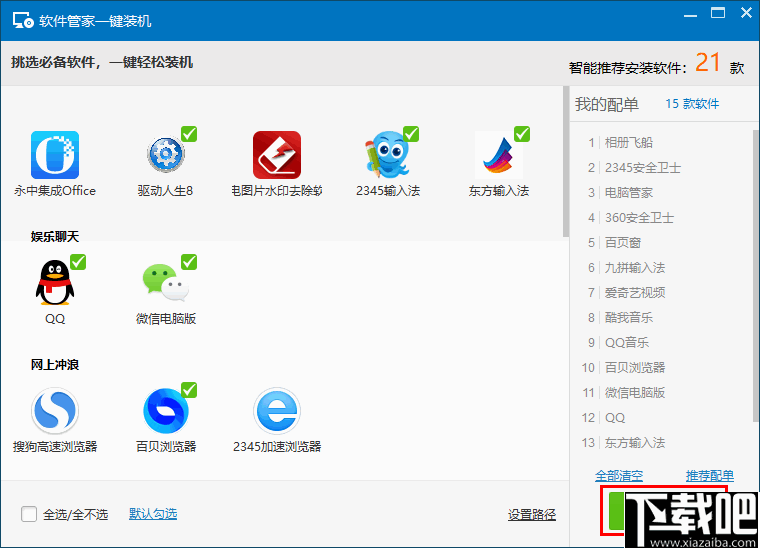760x548 pixels.
Task: Click the 搜狗高速浏览器 icon
Action: pyautogui.click(x=55, y=411)
